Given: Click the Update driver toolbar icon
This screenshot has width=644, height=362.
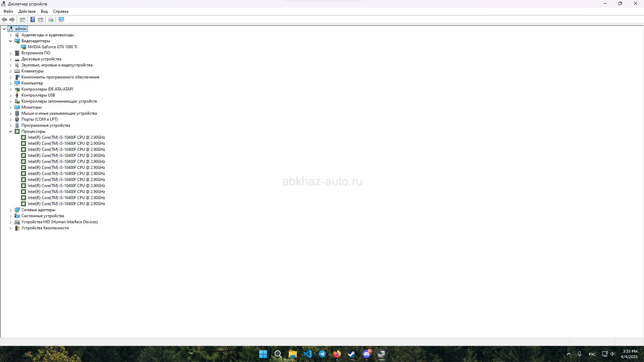Looking at the screenshot, I should click(51, 20).
